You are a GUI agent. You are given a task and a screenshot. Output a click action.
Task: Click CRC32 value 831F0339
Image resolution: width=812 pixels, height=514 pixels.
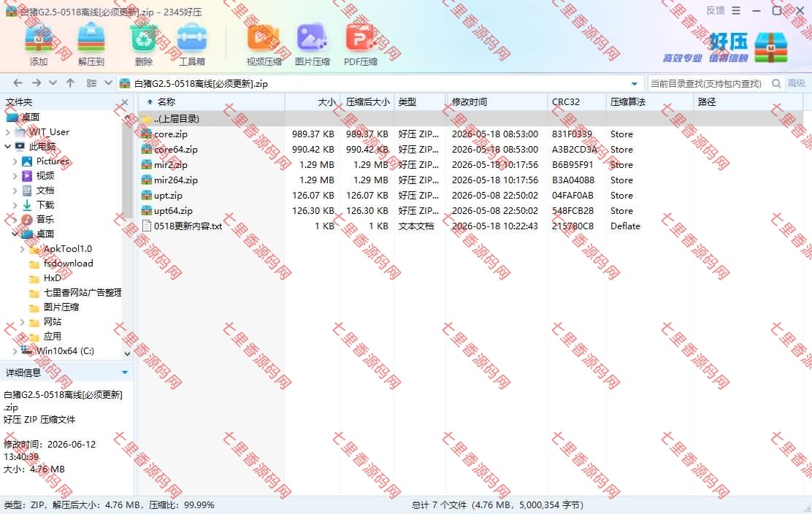click(x=572, y=134)
